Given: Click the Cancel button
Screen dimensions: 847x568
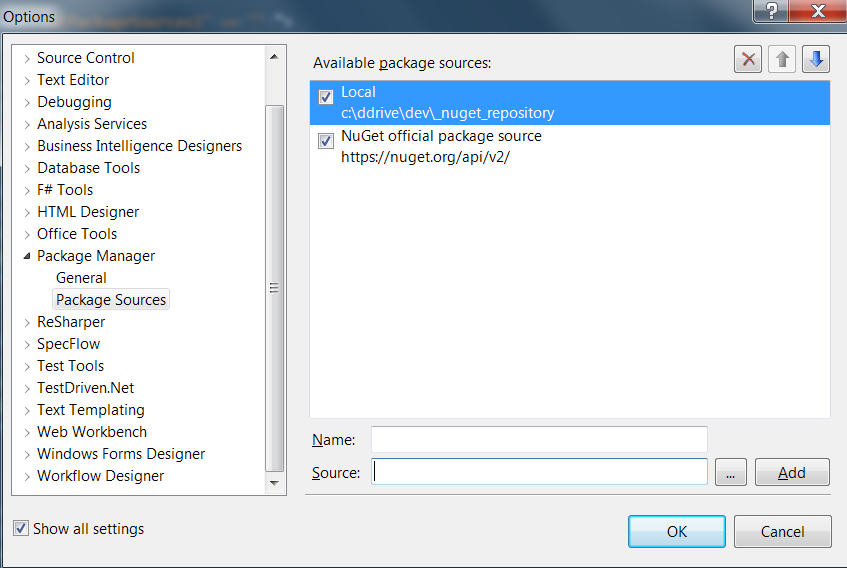Looking at the screenshot, I should point(782,531).
